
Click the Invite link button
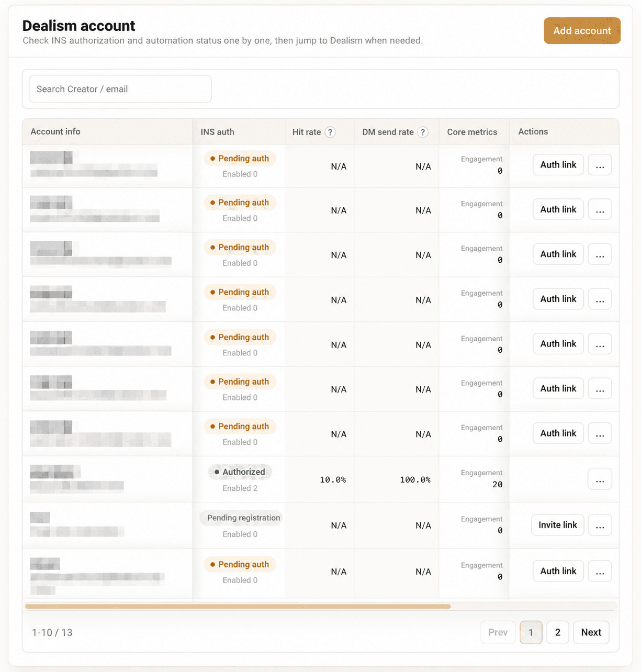[x=557, y=525]
